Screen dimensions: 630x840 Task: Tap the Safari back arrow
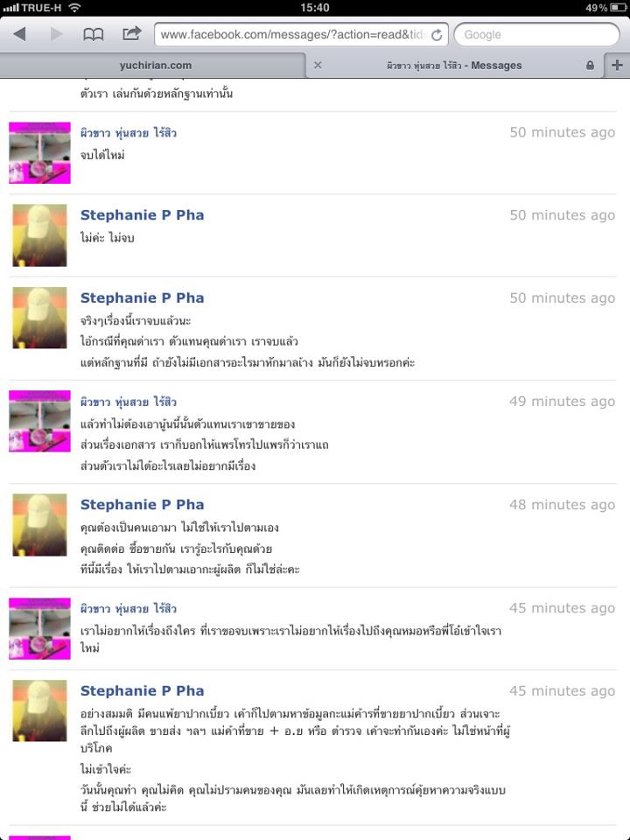tap(20, 34)
